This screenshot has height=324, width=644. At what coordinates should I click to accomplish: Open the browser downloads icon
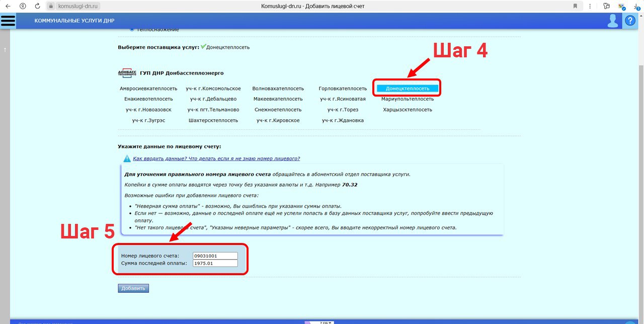pyautogui.click(x=637, y=6)
